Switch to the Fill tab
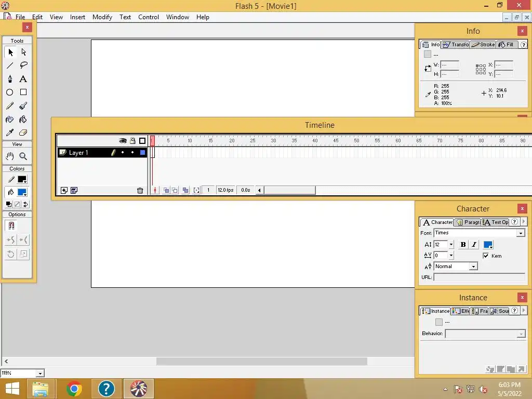Screen dimensions: 532x399 tap(507, 45)
